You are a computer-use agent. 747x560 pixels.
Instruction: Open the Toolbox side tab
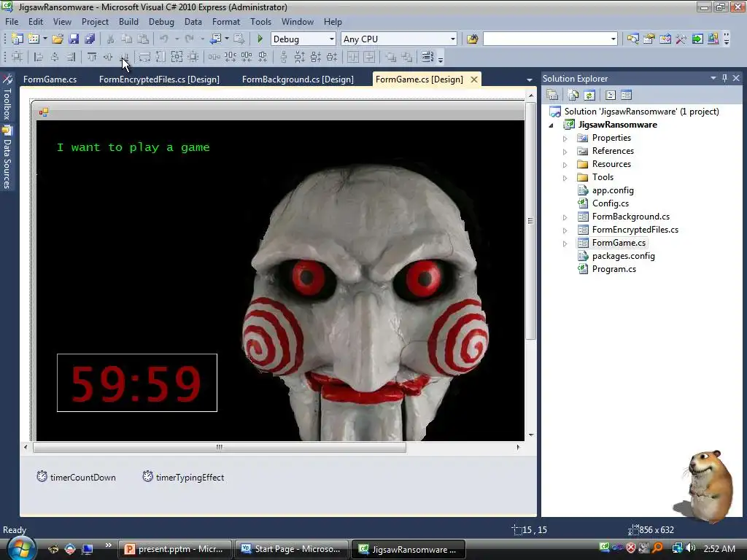pos(7,98)
